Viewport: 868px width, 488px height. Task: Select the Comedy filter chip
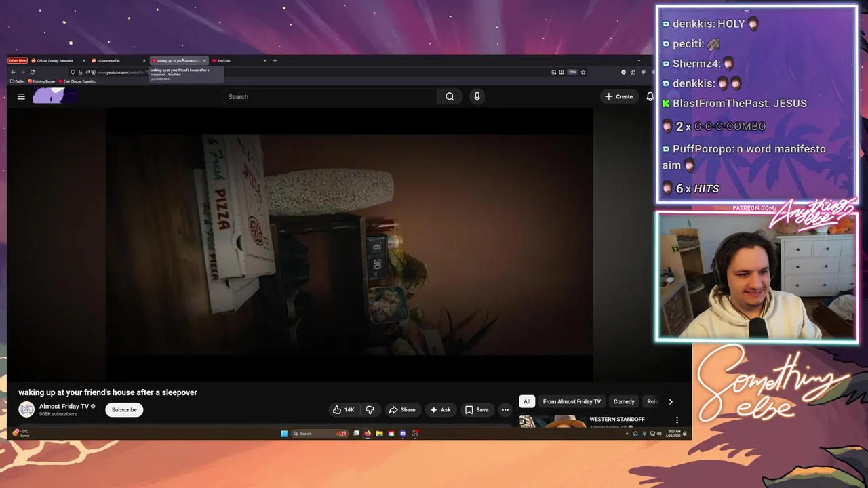(624, 401)
